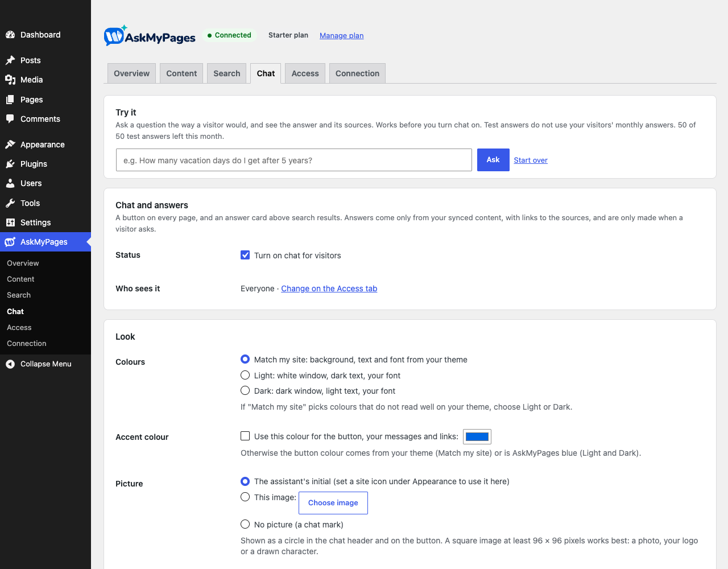Click the Choose image button

[x=333, y=503]
